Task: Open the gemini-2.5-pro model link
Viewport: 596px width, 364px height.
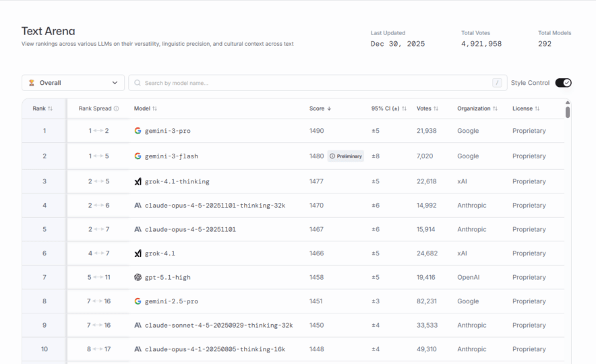Action: click(171, 301)
